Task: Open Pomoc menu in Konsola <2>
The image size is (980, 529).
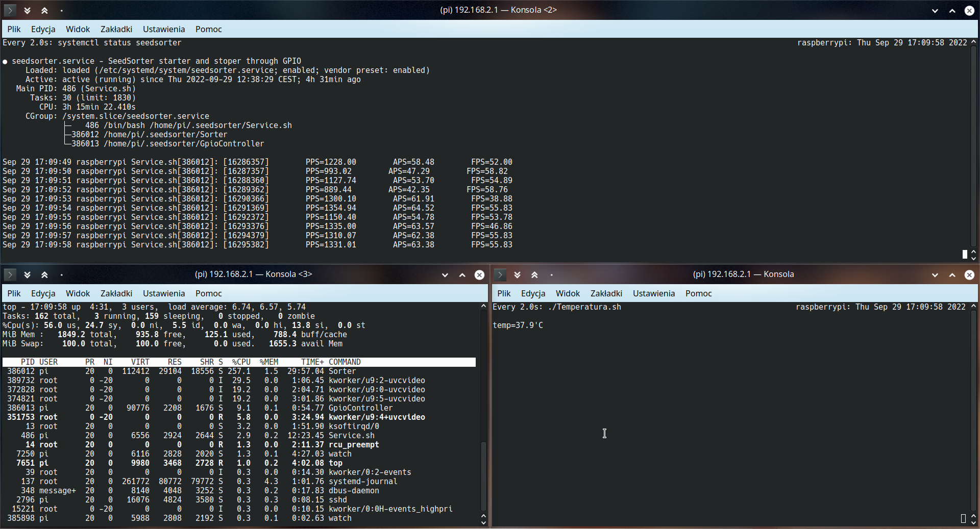Action: click(209, 29)
